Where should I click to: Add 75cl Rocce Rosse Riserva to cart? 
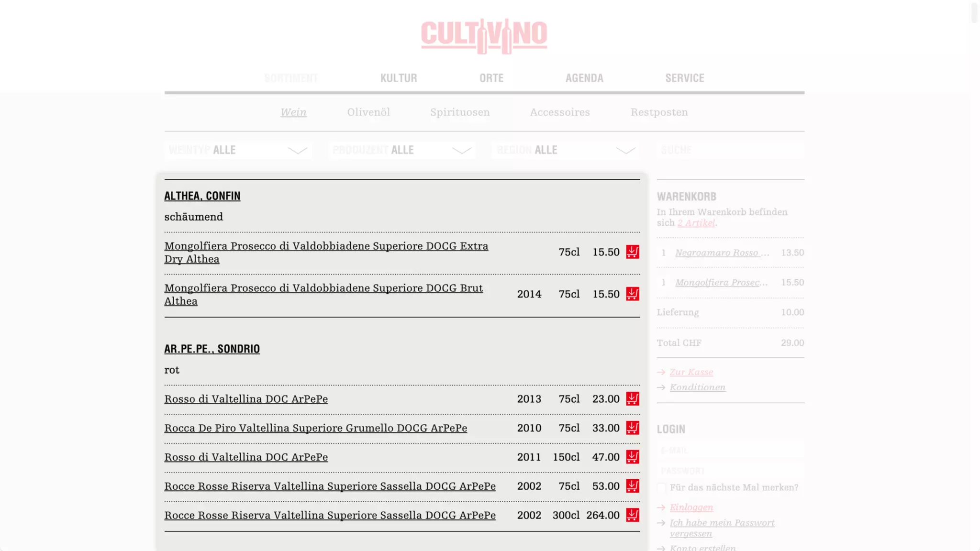tap(633, 486)
